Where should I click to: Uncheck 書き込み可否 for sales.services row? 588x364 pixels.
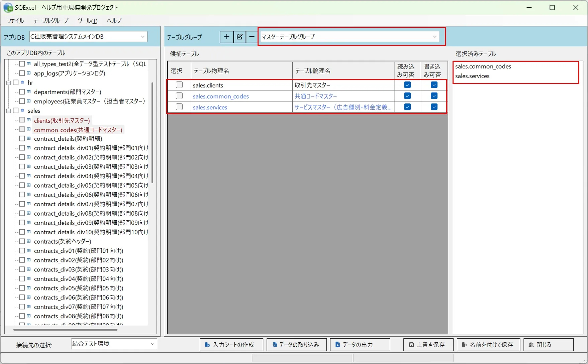click(x=434, y=107)
